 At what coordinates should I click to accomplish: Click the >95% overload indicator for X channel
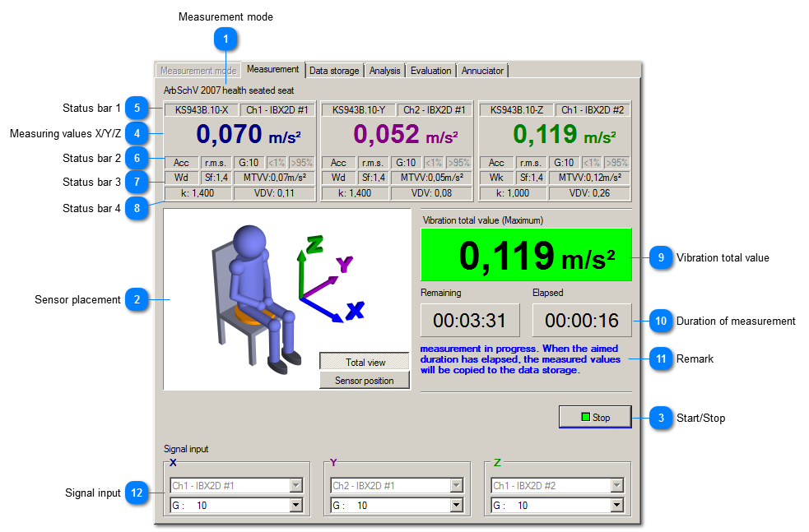coord(301,162)
